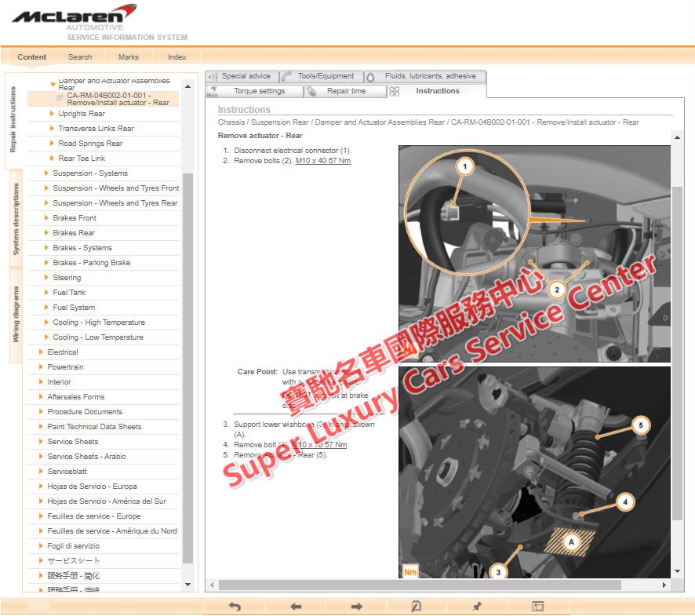This screenshot has width=695, height=616.
Task: Expand the Steering node
Action: click(x=46, y=278)
